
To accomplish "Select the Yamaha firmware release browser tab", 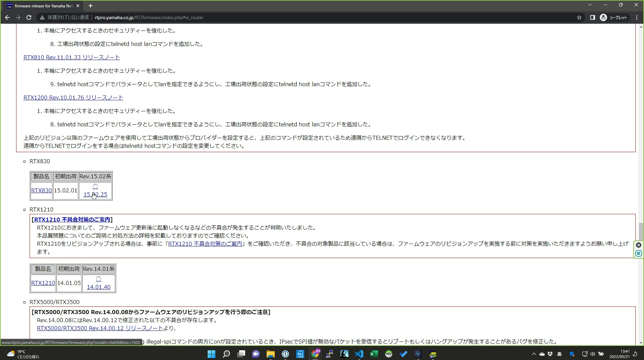I will (x=44, y=6).
